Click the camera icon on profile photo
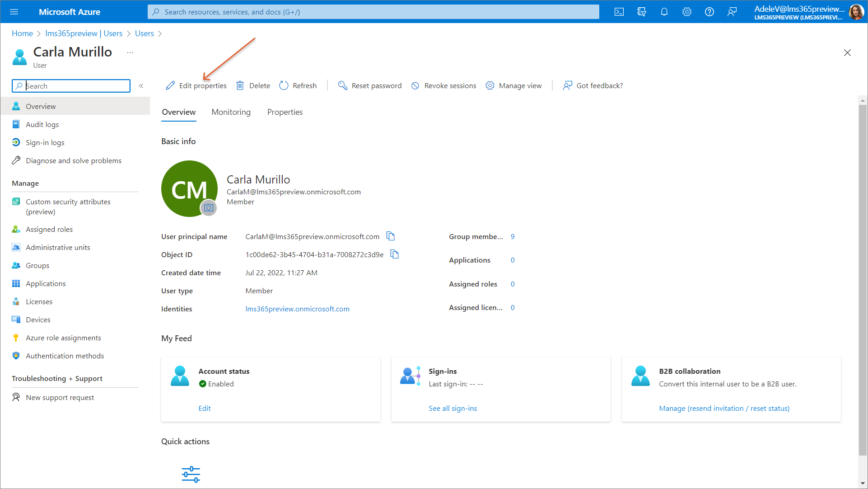Image resolution: width=868 pixels, height=489 pixels. click(208, 208)
